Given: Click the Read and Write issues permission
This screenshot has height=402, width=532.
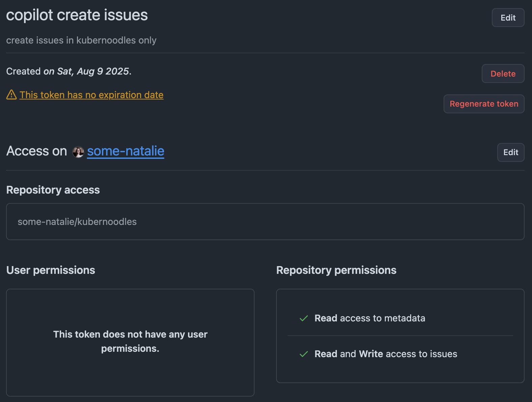Looking at the screenshot, I should [x=385, y=354].
